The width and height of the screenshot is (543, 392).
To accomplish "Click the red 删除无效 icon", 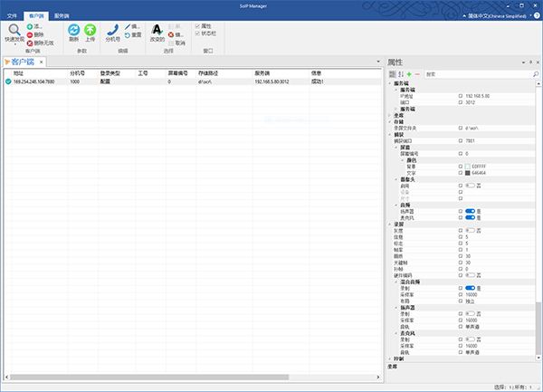I will pyautogui.click(x=29, y=43).
